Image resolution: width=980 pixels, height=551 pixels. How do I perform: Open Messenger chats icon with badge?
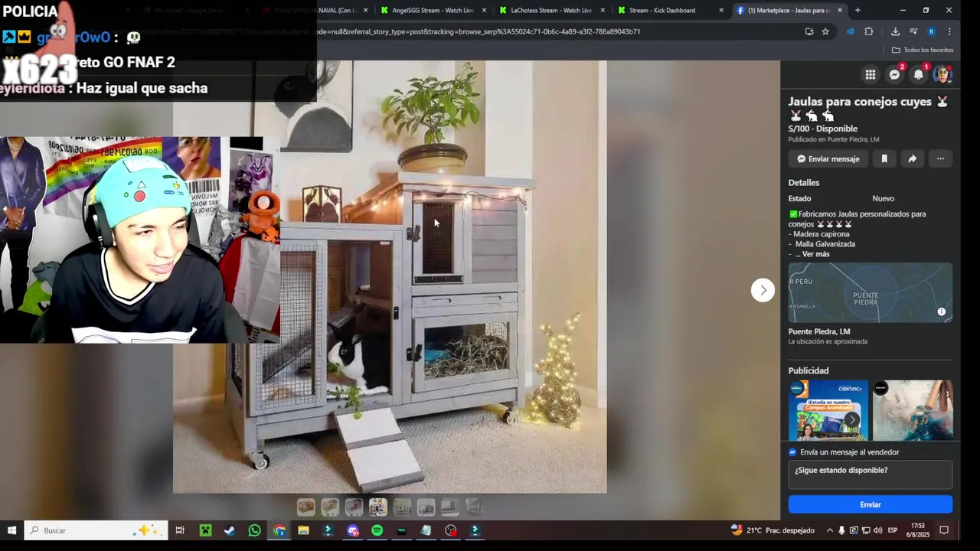click(894, 74)
